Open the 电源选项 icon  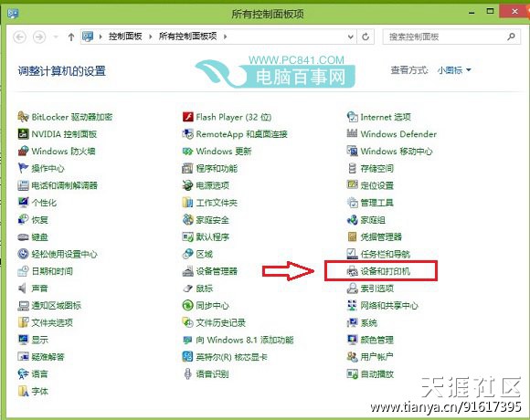(187, 185)
